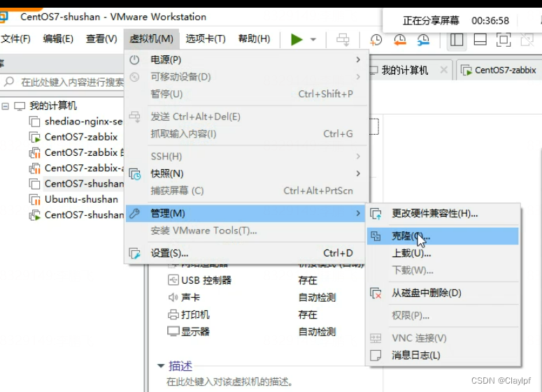The width and height of the screenshot is (542, 392).
Task: Click the VM description text field
Action: (229, 382)
